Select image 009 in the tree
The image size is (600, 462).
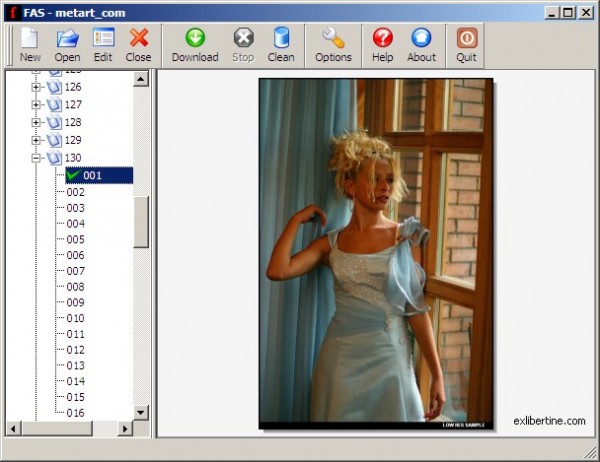coord(75,302)
